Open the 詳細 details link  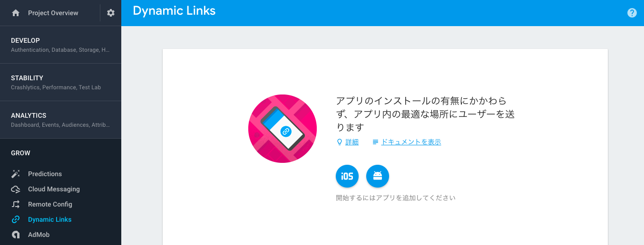352,142
